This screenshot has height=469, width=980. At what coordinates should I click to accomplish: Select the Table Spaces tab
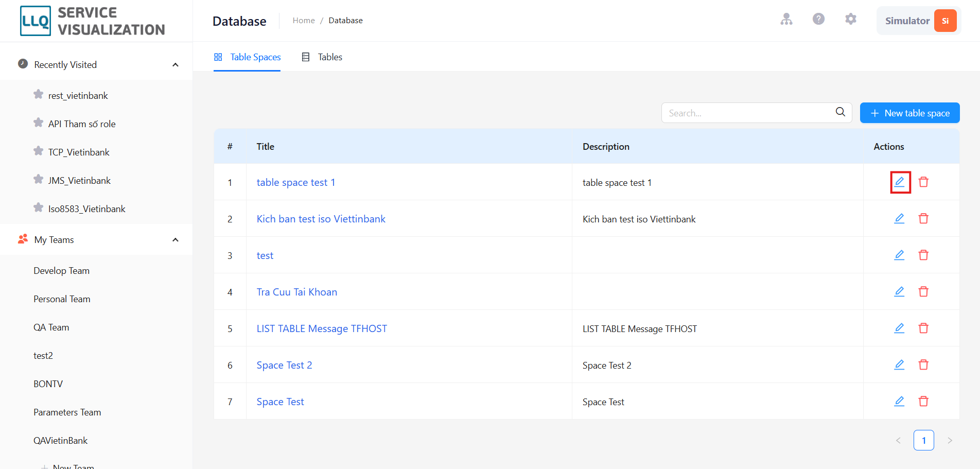click(247, 57)
